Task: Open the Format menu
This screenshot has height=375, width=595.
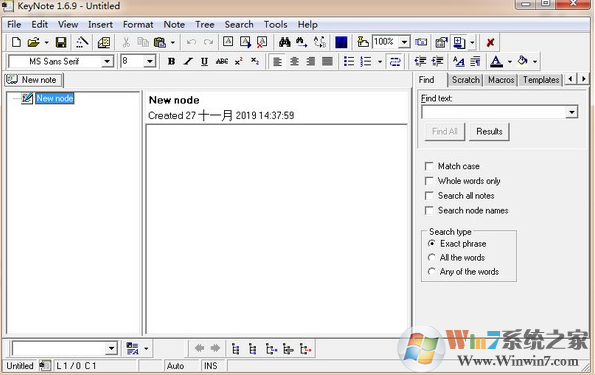Action: [x=138, y=25]
